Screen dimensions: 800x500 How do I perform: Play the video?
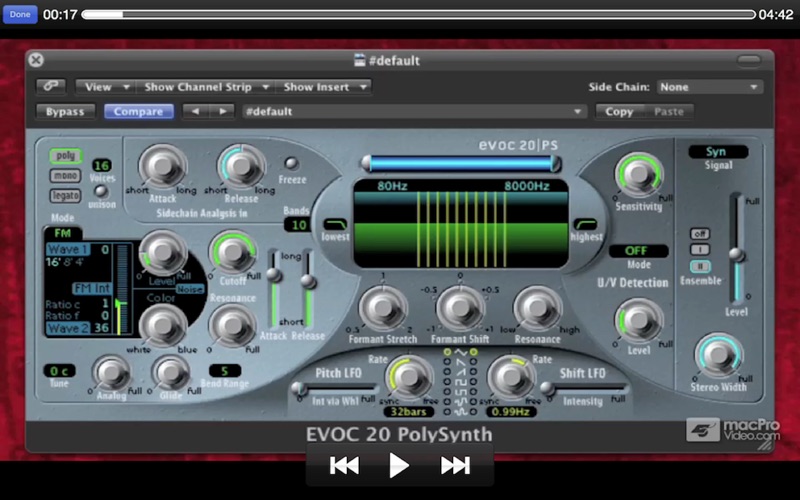[x=398, y=465]
